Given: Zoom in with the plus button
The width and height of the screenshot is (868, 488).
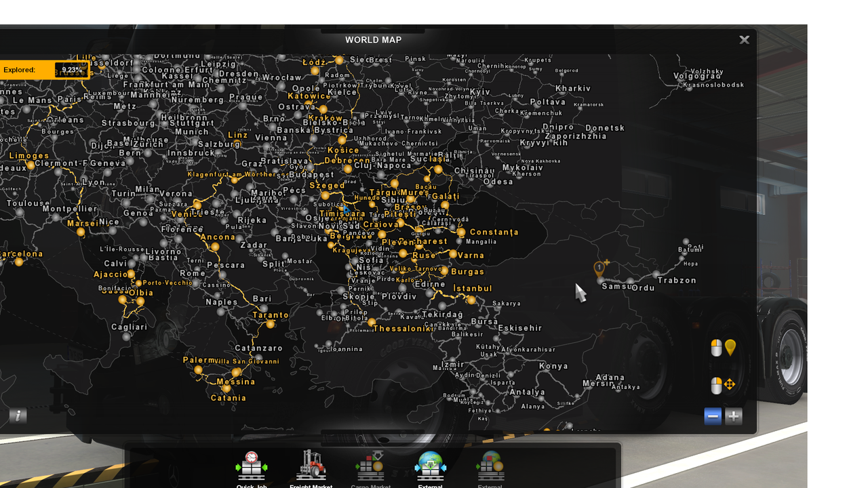Looking at the screenshot, I should [x=734, y=416].
